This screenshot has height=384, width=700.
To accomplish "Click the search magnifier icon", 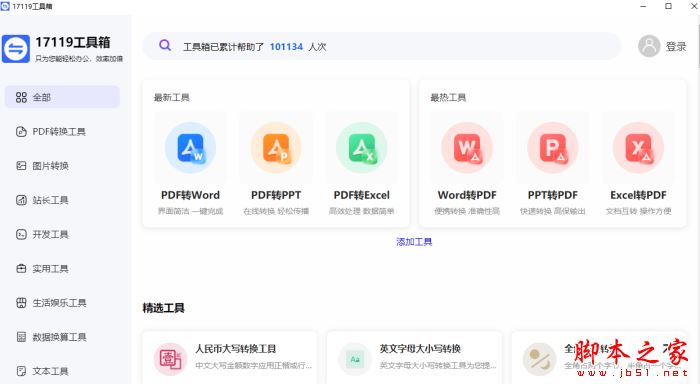I will [x=165, y=45].
